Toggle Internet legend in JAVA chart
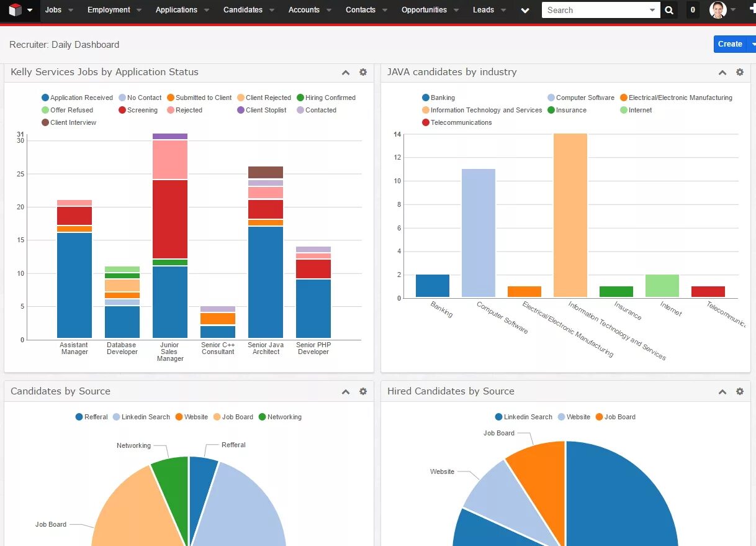756x546 pixels. click(636, 110)
